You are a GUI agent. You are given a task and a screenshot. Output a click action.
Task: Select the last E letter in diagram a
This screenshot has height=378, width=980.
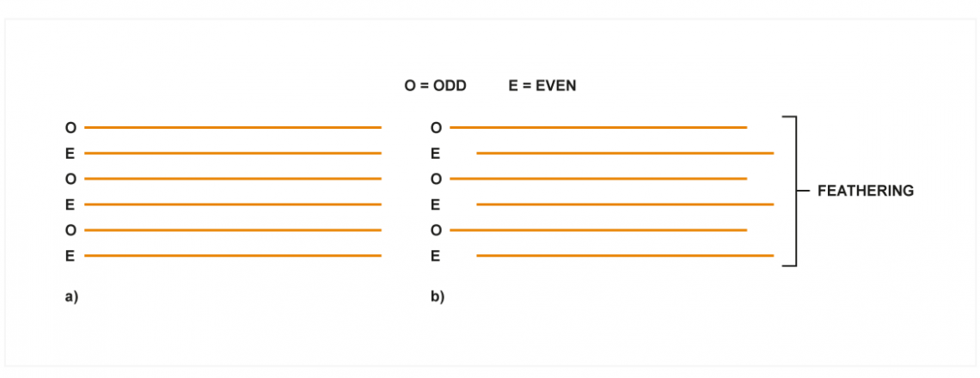click(70, 255)
